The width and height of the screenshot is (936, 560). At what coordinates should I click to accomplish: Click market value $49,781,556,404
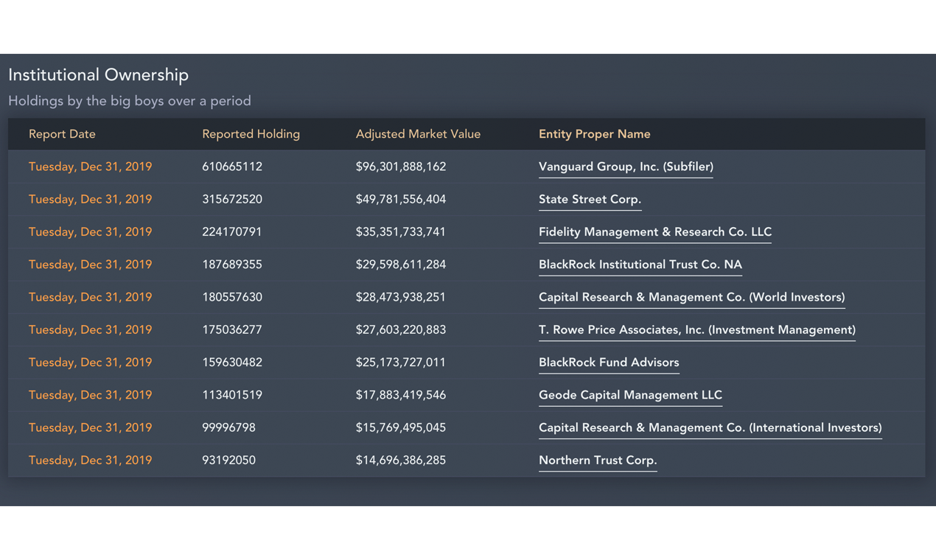point(401,199)
